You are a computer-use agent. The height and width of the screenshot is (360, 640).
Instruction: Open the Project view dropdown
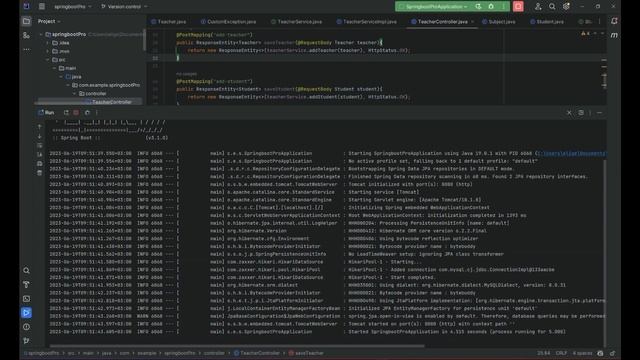coord(49,21)
